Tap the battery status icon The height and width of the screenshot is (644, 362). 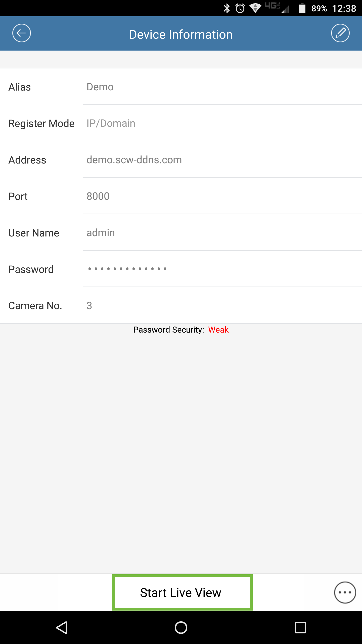coord(302,8)
